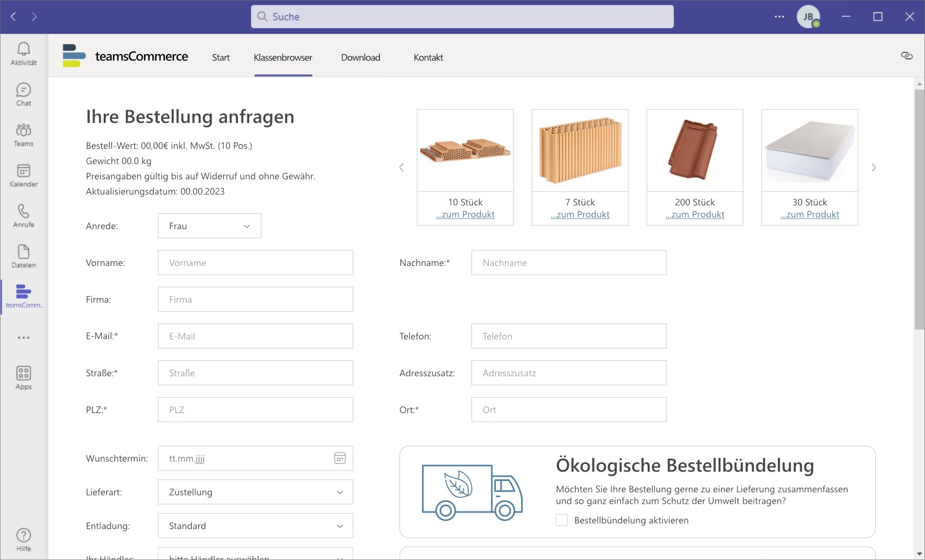Viewport: 925px width, 560px height.
Task: Switch to the Download tab
Action: click(x=361, y=57)
